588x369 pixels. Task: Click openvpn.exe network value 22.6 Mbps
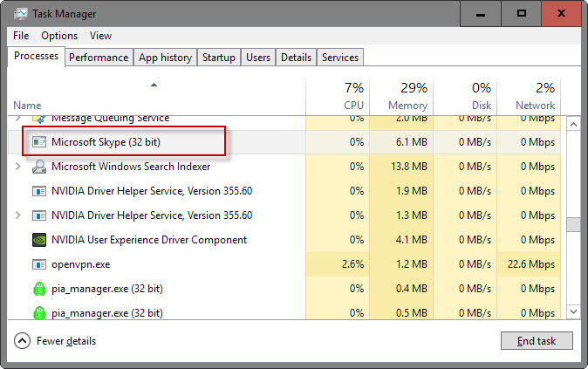(x=531, y=264)
